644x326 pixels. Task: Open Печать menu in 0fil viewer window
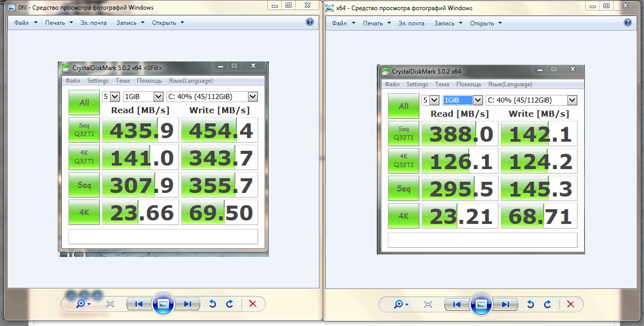coord(59,23)
